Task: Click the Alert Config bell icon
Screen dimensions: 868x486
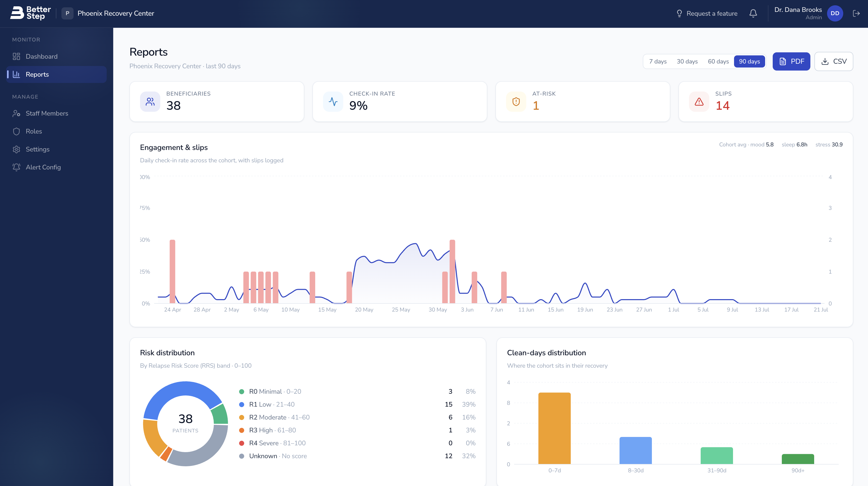Action: click(16, 167)
